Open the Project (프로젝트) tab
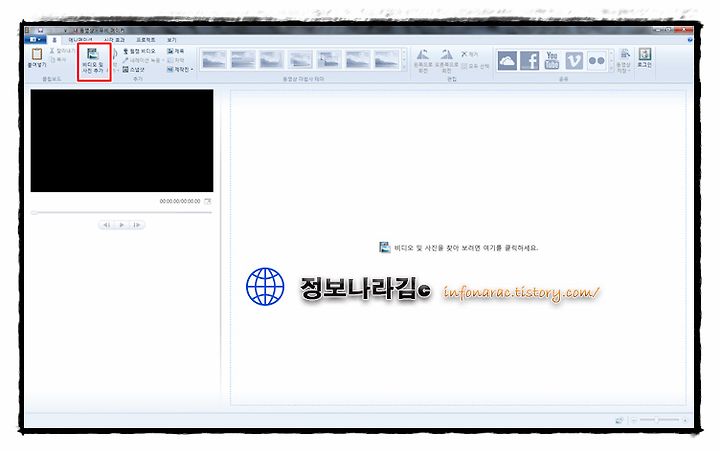The height and width of the screenshot is (451, 720). [x=146, y=40]
